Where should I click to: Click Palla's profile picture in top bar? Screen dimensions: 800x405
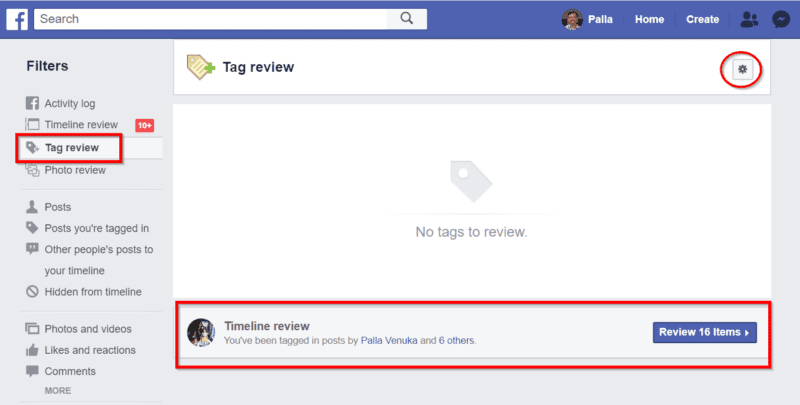(572, 19)
